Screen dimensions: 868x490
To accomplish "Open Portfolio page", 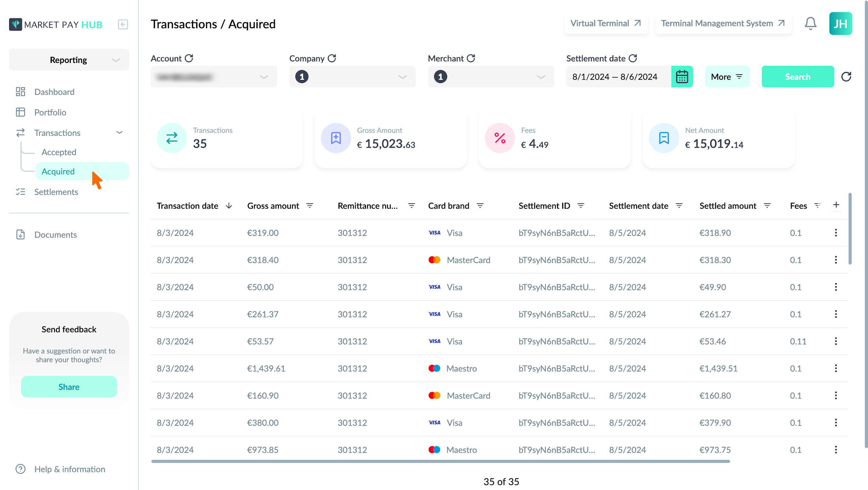I will click(x=50, y=112).
